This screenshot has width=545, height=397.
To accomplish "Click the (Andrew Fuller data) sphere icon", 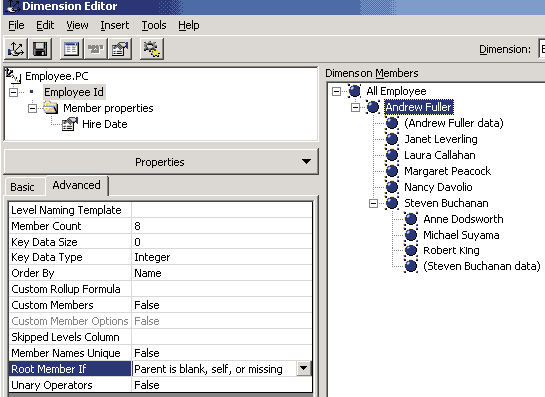I will (x=392, y=123).
